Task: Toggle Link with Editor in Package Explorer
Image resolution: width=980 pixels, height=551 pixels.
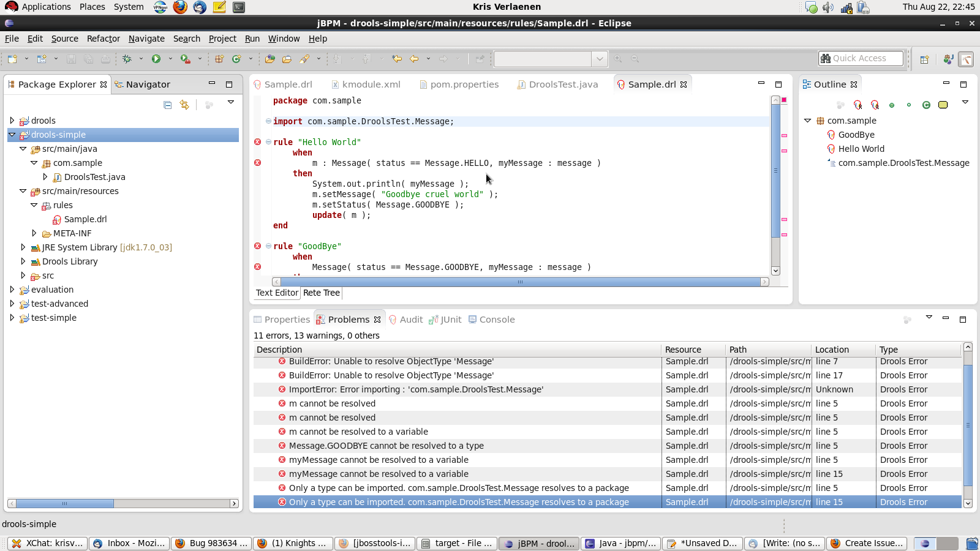Action: [x=184, y=105]
